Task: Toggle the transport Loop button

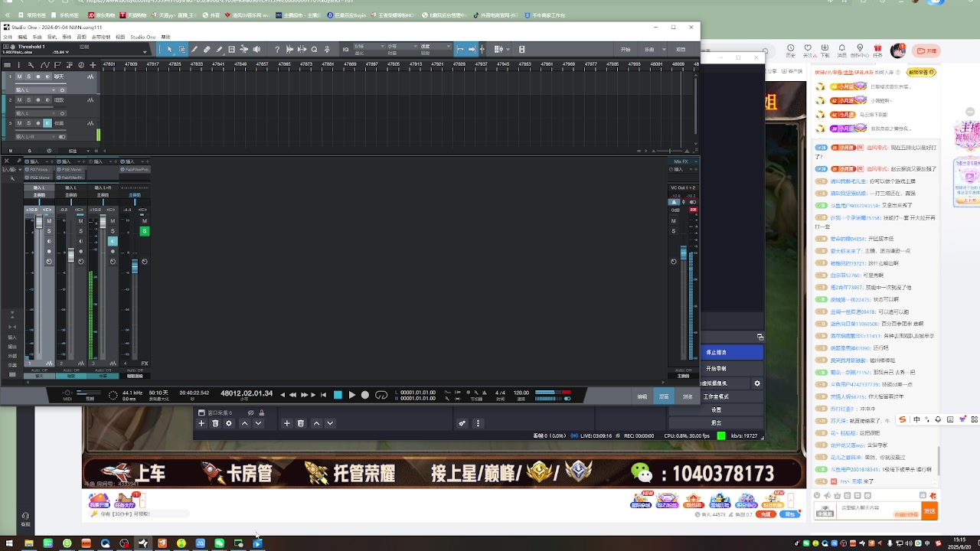Action: pos(381,395)
